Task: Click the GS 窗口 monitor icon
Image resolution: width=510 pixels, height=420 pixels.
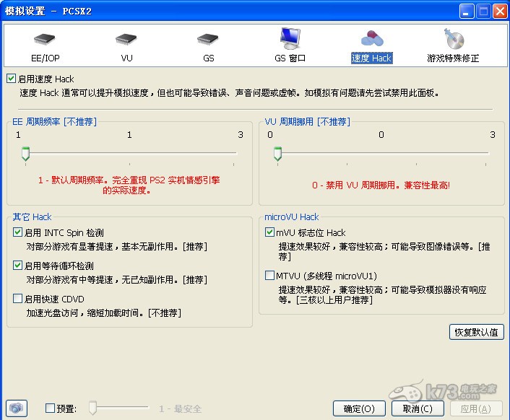Action: coord(290,38)
